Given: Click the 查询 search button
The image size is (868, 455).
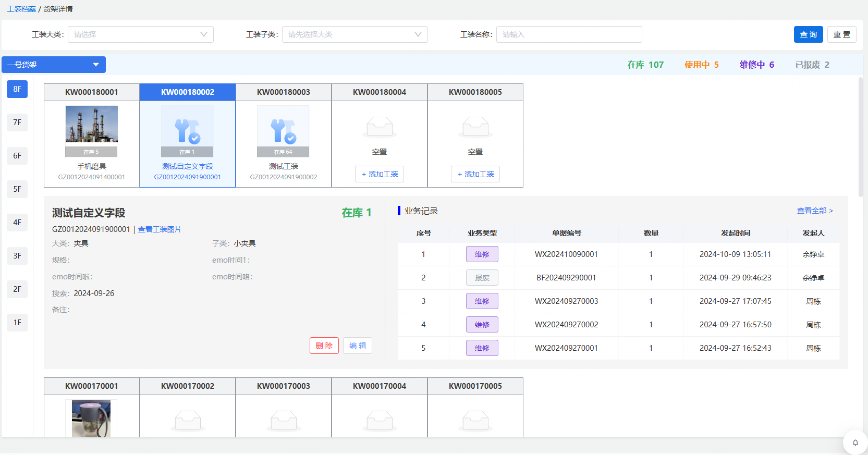Looking at the screenshot, I should coord(808,34).
